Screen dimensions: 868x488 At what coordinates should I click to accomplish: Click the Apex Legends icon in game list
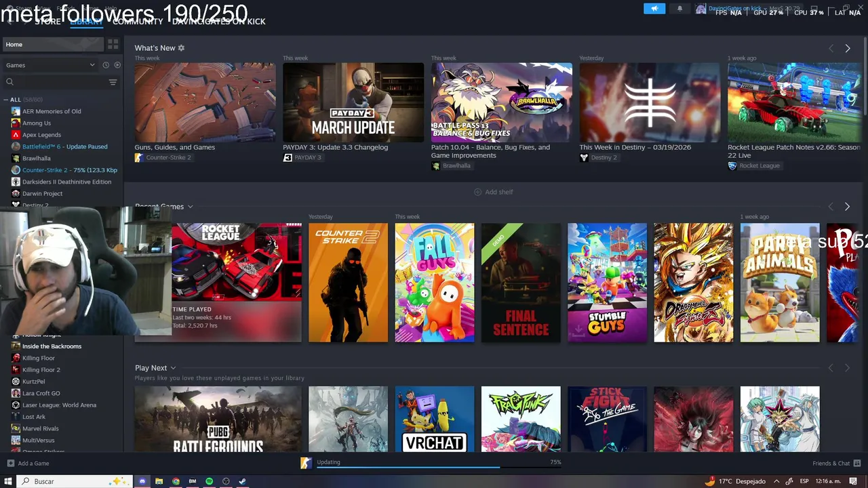16,135
